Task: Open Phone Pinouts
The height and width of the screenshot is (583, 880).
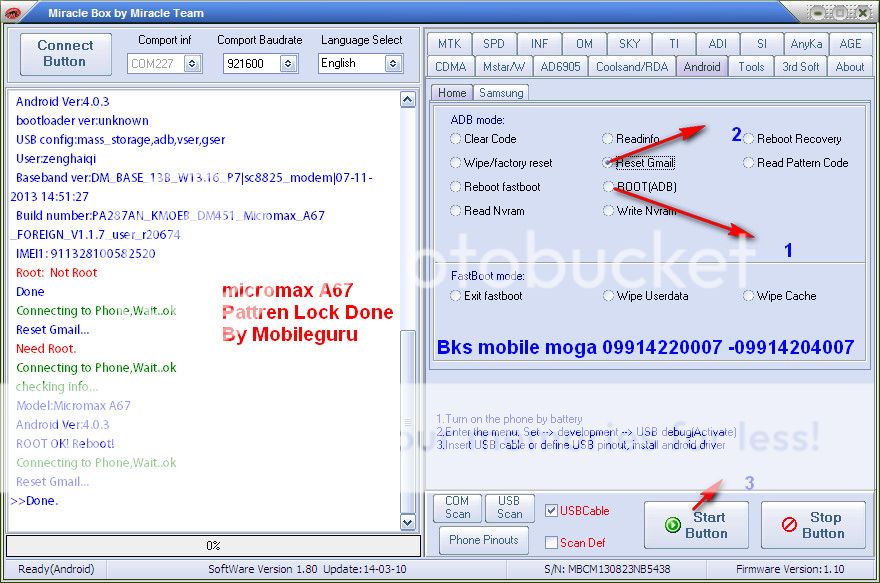Action: (484, 540)
